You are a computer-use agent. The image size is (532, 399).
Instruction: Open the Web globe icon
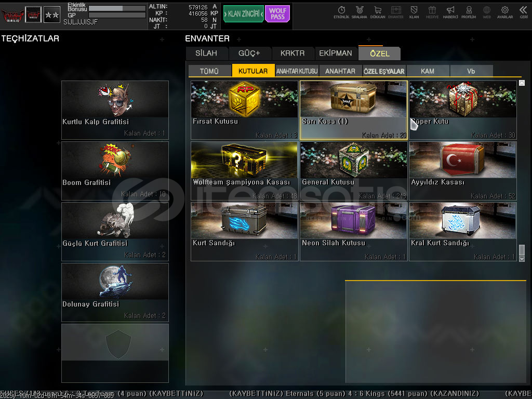coord(486,12)
